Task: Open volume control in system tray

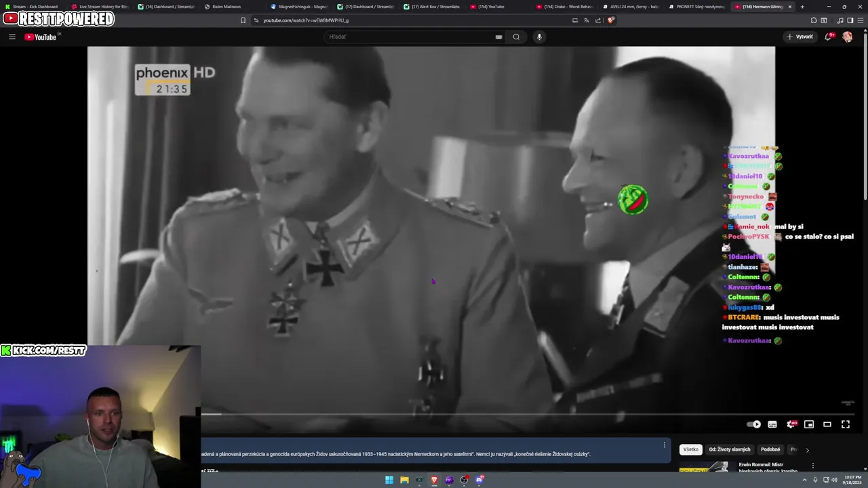Action: pyautogui.click(x=833, y=480)
